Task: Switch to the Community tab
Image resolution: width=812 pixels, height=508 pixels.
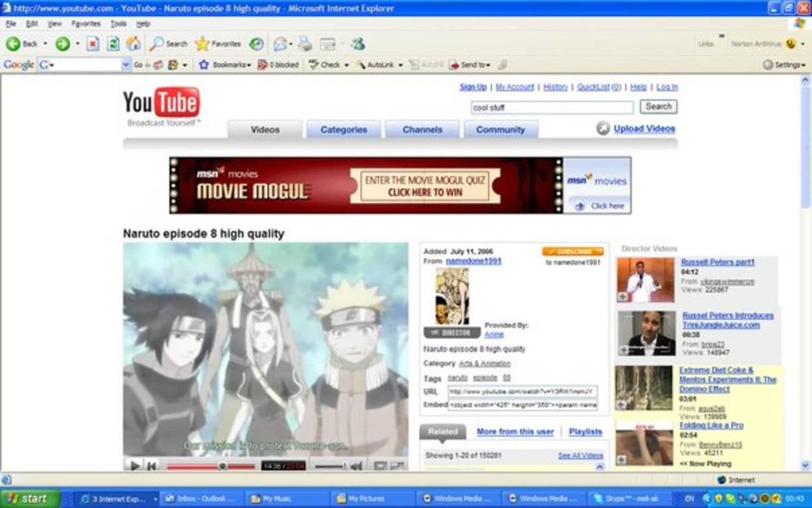Action: [x=501, y=129]
